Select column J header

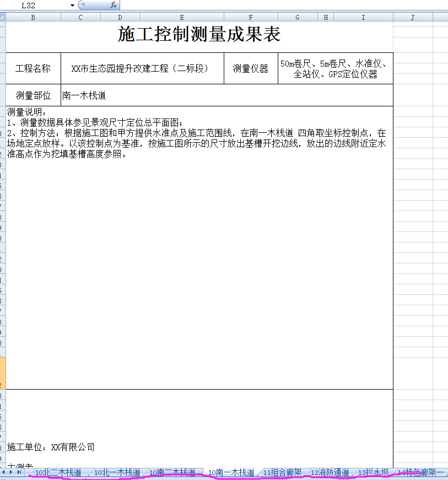(413, 18)
